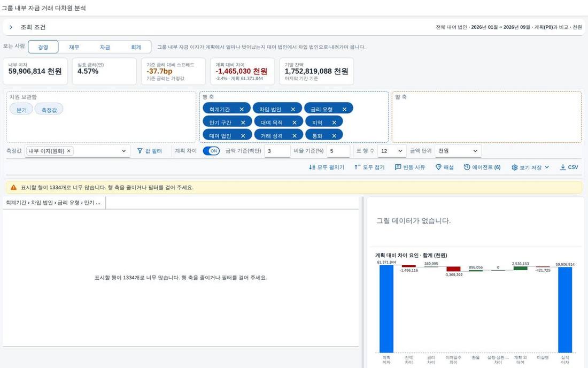588x368 pixels.
Task: Open the 변동 사유 comment icon
Action: pos(398,167)
